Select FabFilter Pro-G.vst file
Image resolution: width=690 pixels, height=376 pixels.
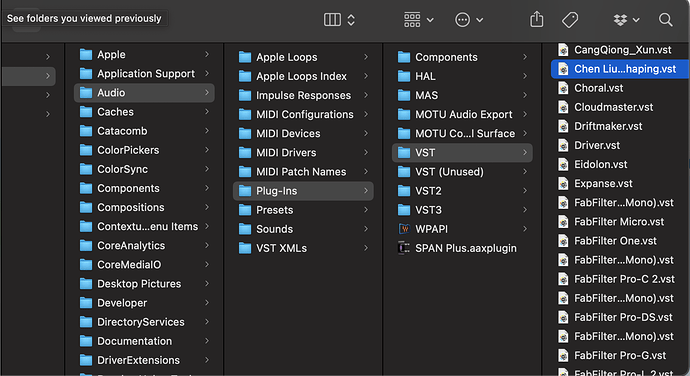coord(620,356)
